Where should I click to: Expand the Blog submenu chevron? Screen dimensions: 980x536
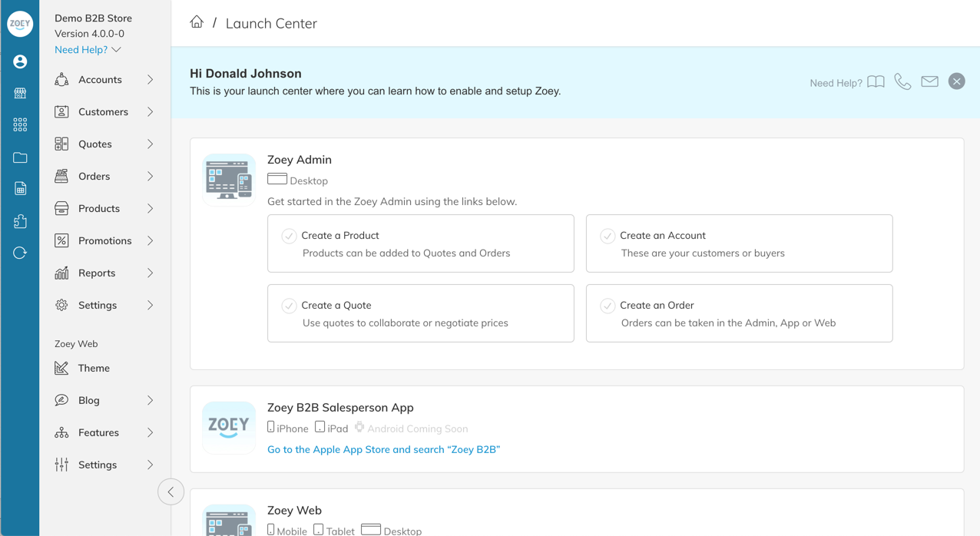click(150, 400)
